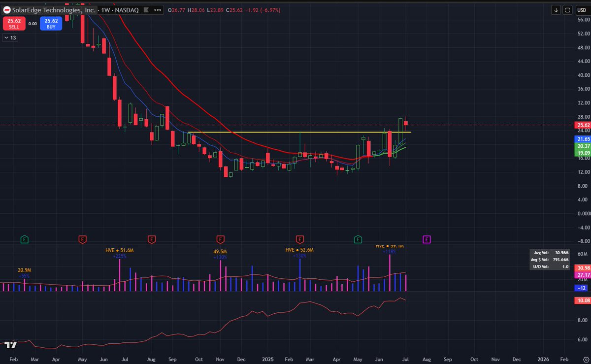Click the tallest pink volume bar in June 2025
This screenshot has height=364, width=591.
390,272
